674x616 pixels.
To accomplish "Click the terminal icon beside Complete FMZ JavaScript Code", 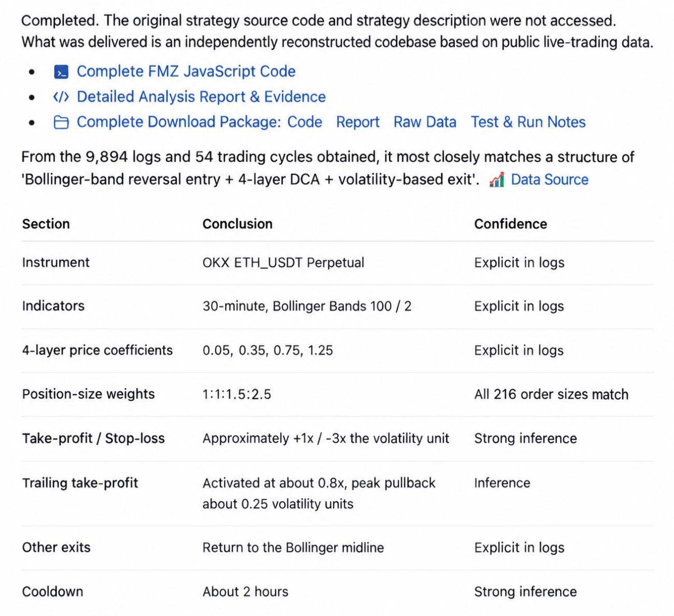I will point(61,72).
